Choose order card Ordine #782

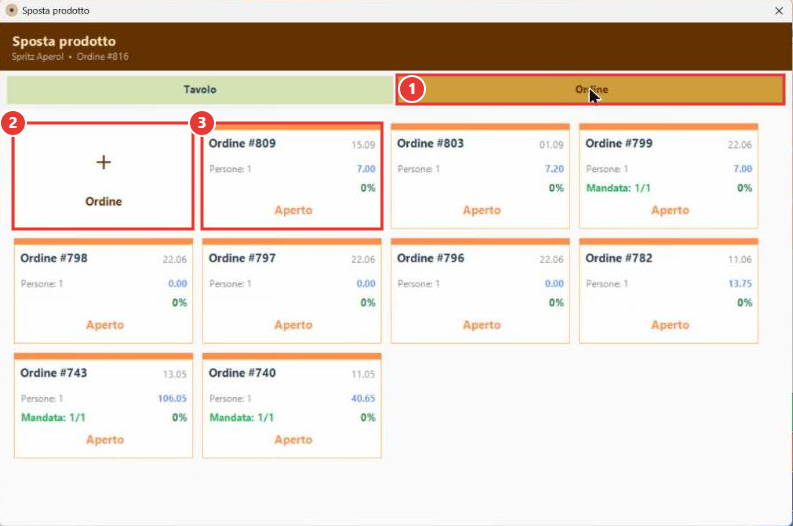click(x=669, y=291)
